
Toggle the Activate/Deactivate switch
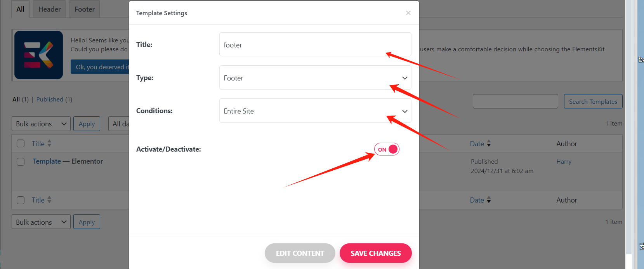[387, 149]
